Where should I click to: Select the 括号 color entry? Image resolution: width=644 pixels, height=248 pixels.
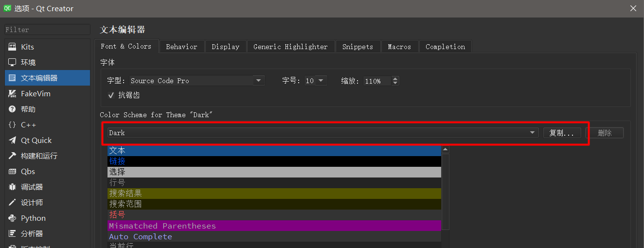(274, 215)
